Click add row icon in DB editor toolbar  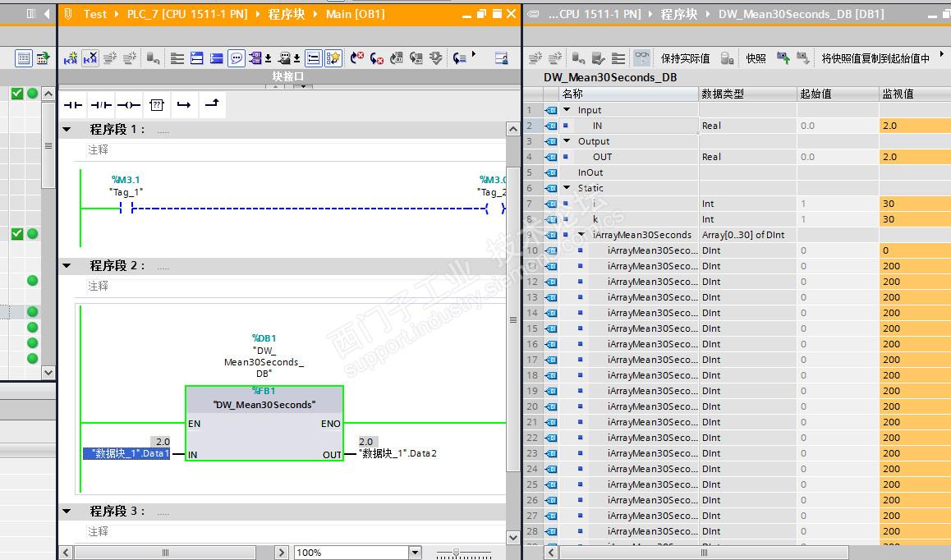(x=554, y=58)
